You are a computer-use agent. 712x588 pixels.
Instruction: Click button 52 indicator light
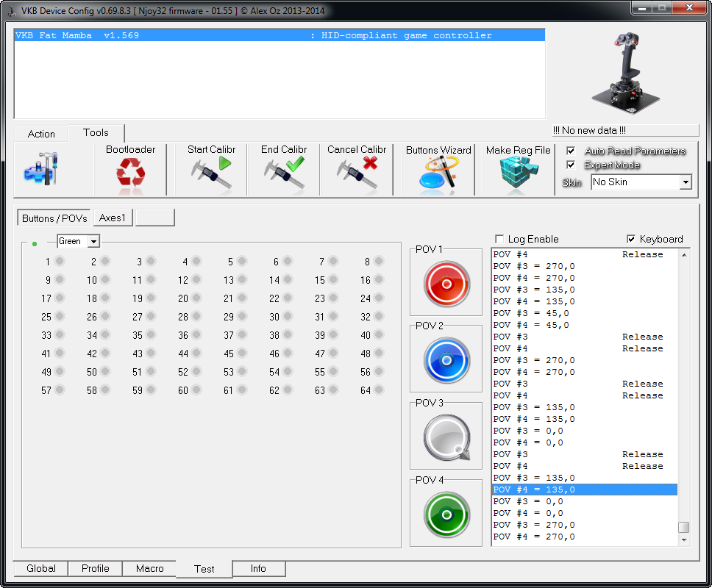click(196, 372)
